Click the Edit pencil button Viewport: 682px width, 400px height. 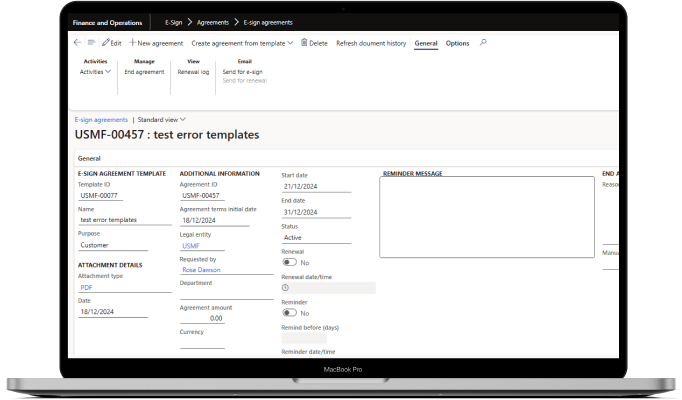[x=112, y=43]
